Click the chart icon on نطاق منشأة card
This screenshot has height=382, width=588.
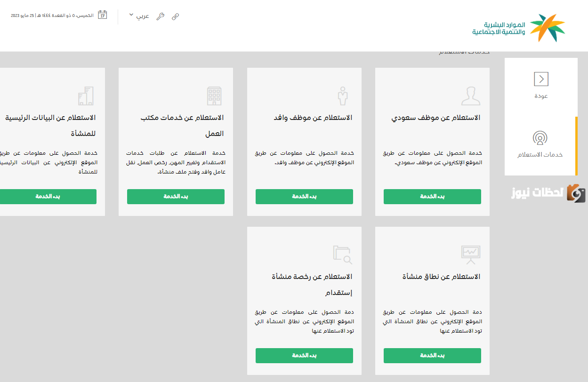pyautogui.click(x=469, y=255)
